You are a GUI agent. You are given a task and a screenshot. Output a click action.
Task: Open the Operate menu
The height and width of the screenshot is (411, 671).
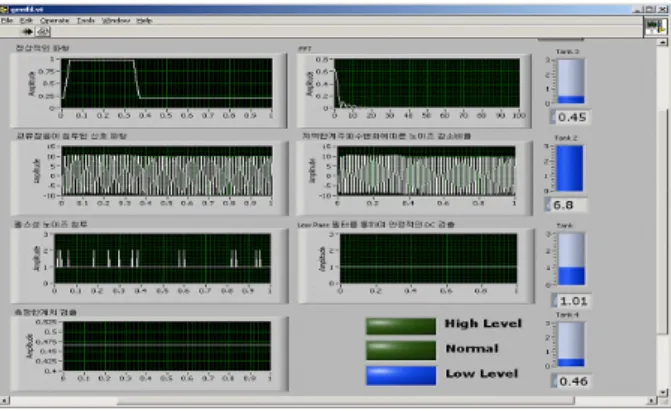54,20
